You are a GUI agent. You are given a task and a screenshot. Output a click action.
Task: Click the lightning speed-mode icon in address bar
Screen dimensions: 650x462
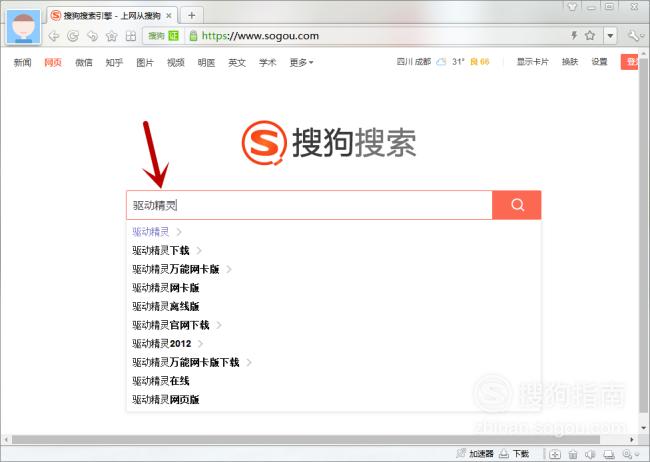574,35
